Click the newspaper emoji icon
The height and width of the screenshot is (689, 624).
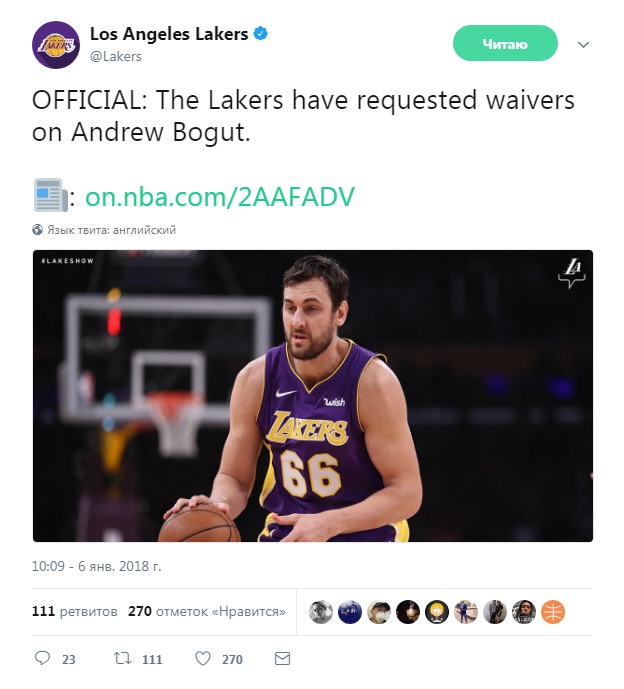[51, 195]
